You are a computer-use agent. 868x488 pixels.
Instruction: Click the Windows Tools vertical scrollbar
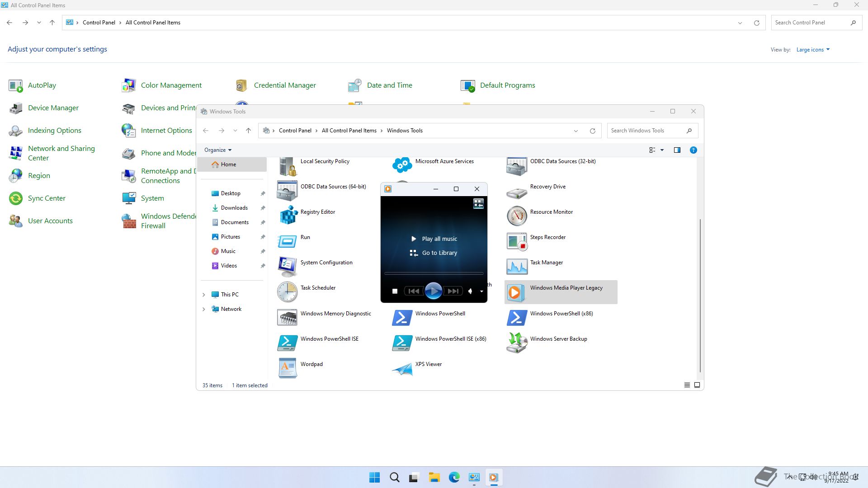tap(700, 296)
